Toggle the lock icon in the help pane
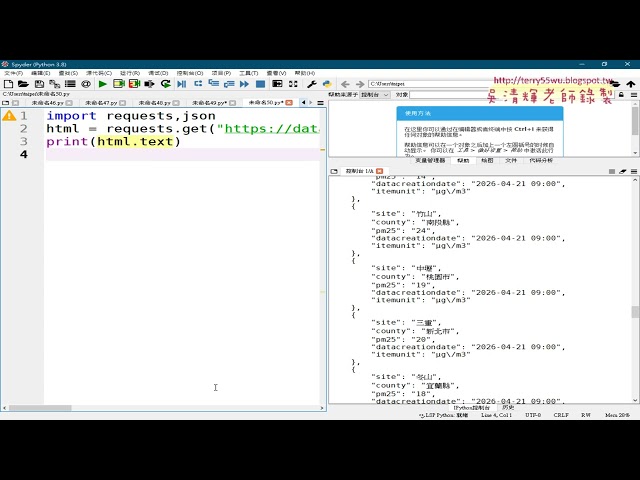 pyautogui.click(x=621, y=95)
